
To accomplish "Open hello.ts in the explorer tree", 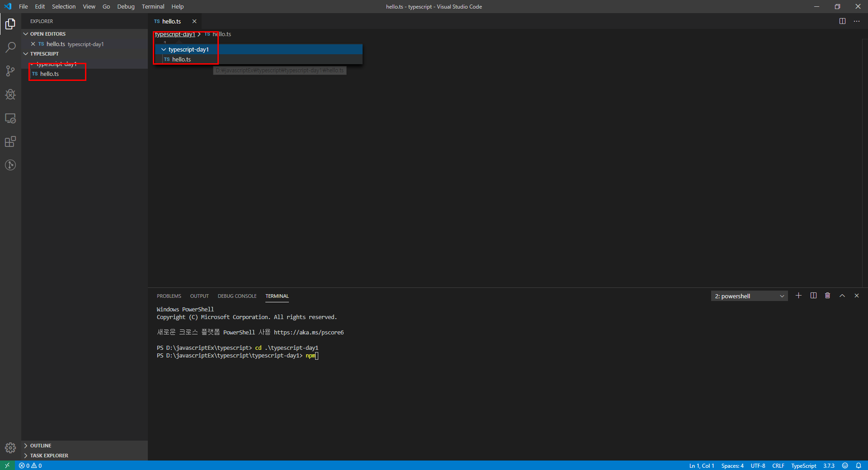I will click(x=85, y=74).
